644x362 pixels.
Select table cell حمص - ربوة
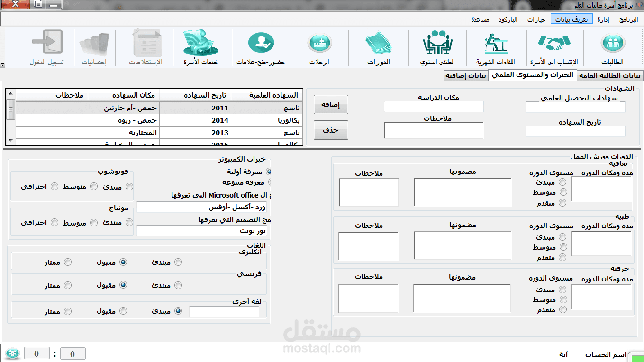click(x=124, y=120)
